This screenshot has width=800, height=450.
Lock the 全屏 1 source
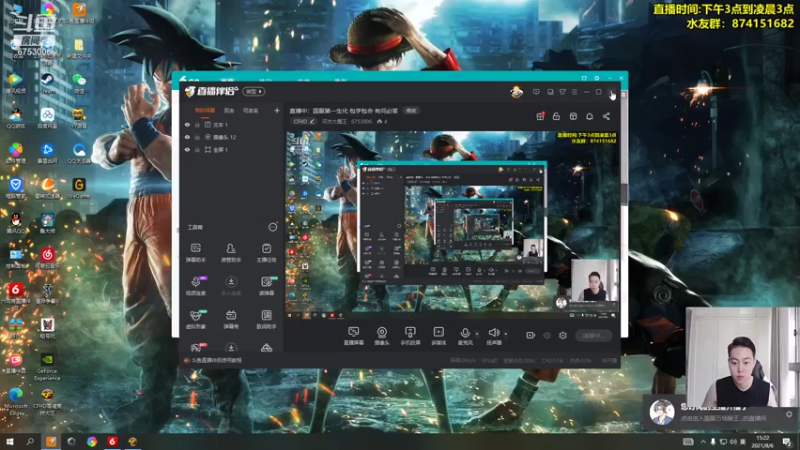197,150
